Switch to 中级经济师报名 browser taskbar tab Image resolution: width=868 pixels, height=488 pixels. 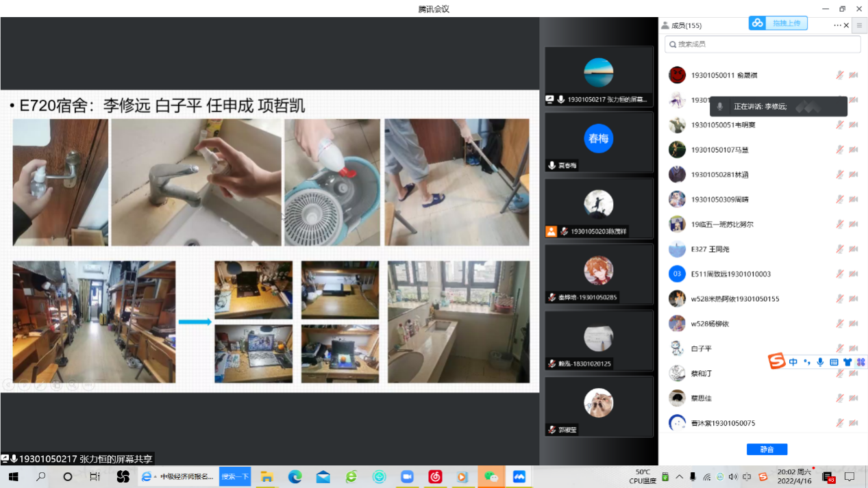click(178, 476)
